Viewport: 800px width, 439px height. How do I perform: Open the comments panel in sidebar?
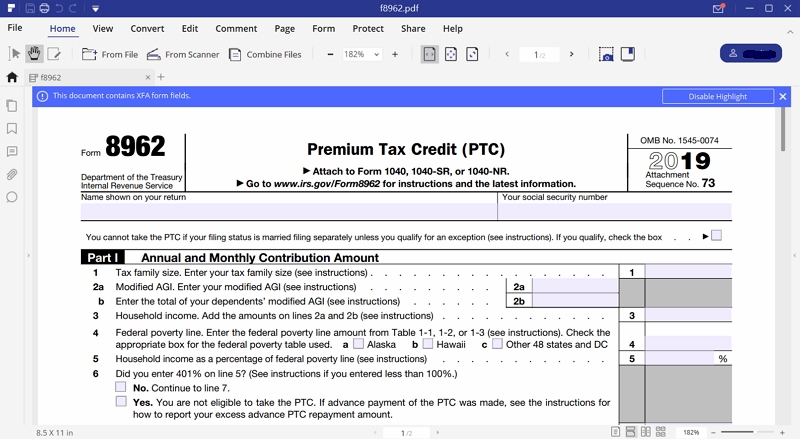tap(12, 152)
